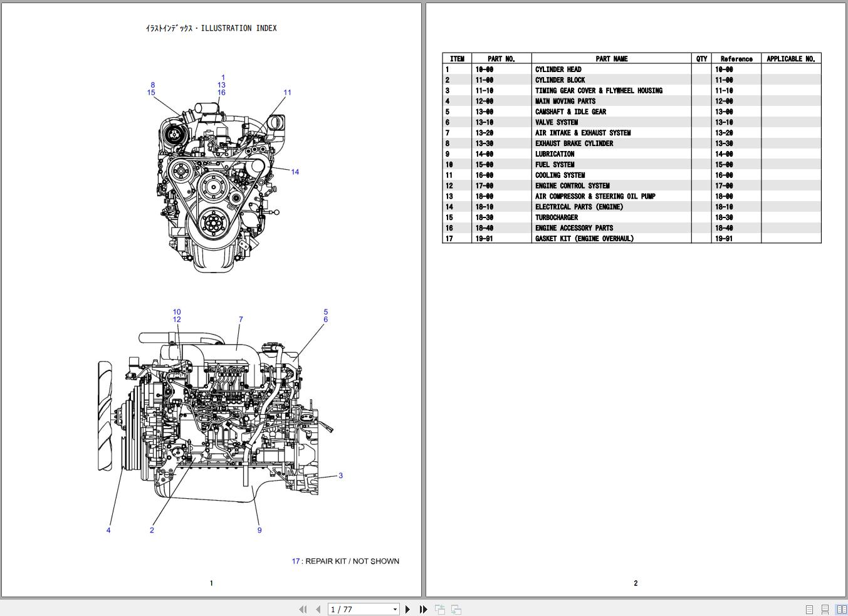This screenshot has height=616, width=848.
Task: Click callout number 6 on side engine view
Action: click(x=326, y=319)
